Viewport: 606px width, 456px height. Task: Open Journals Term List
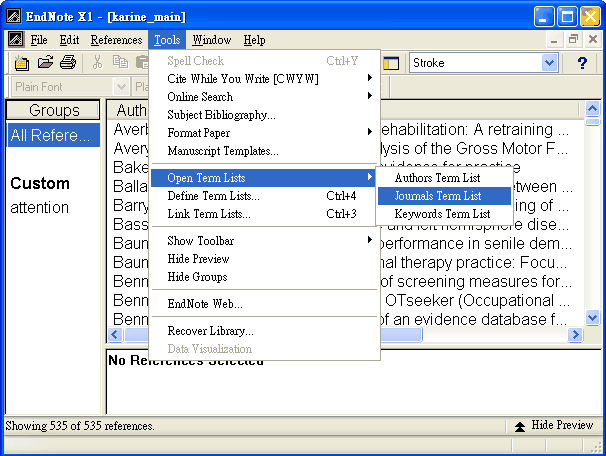pos(444,196)
